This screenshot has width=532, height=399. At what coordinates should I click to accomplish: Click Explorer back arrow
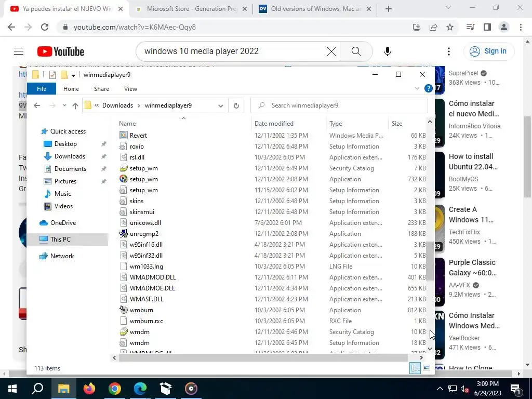click(37, 105)
